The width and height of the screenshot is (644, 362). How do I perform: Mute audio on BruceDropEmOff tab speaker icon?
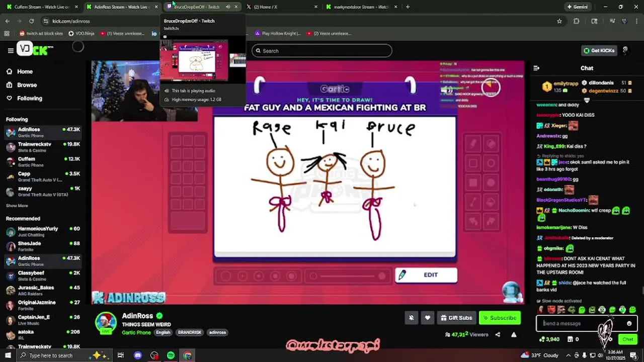click(228, 7)
